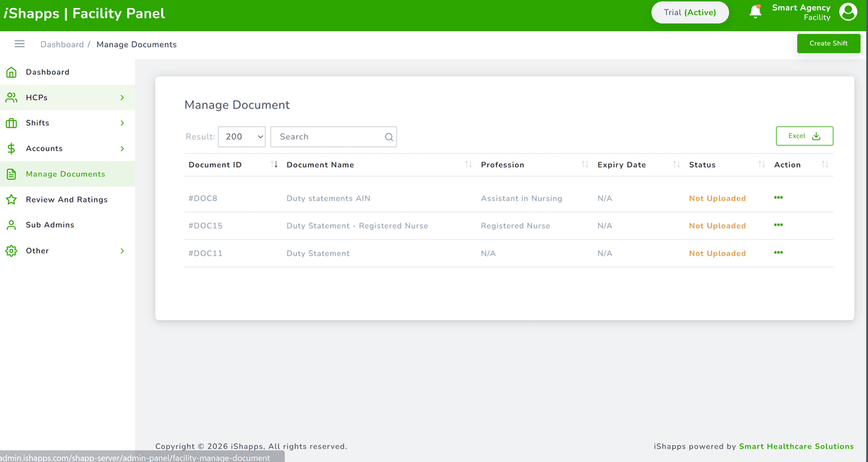The width and height of the screenshot is (868, 462).
Task: Open the action dots for #DOC15
Action: point(778,225)
